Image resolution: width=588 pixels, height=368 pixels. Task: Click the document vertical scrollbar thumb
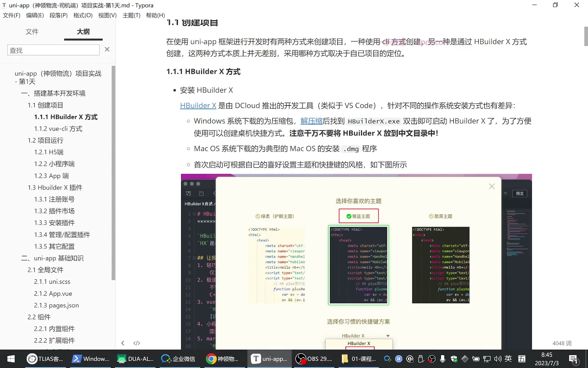pyautogui.click(x=586, y=36)
